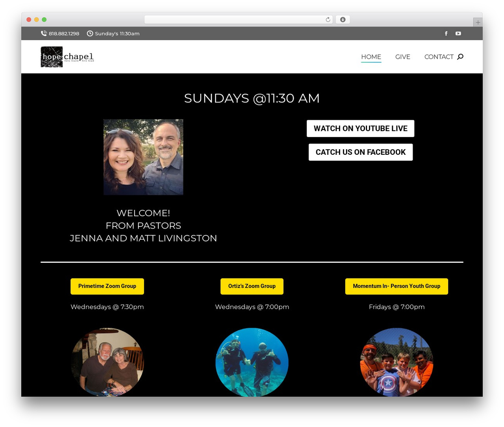The image size is (504, 427).
Task: Go to the HOME menu item
Action: point(371,57)
